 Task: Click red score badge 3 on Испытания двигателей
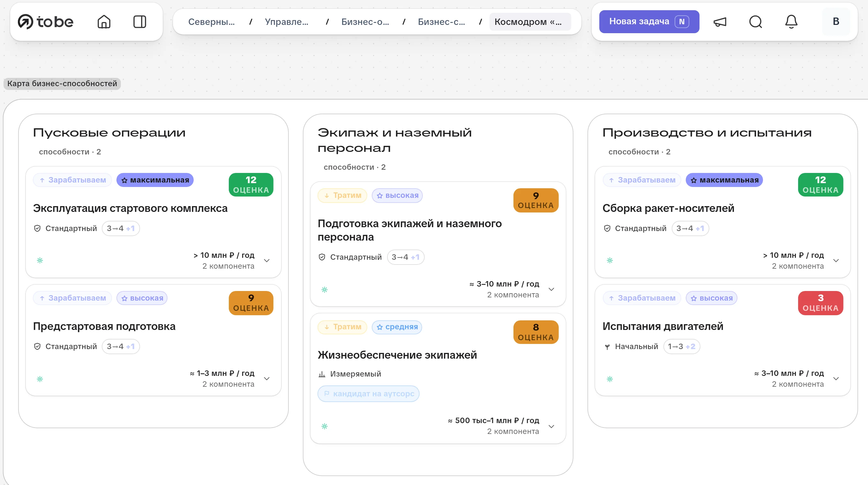[820, 303]
